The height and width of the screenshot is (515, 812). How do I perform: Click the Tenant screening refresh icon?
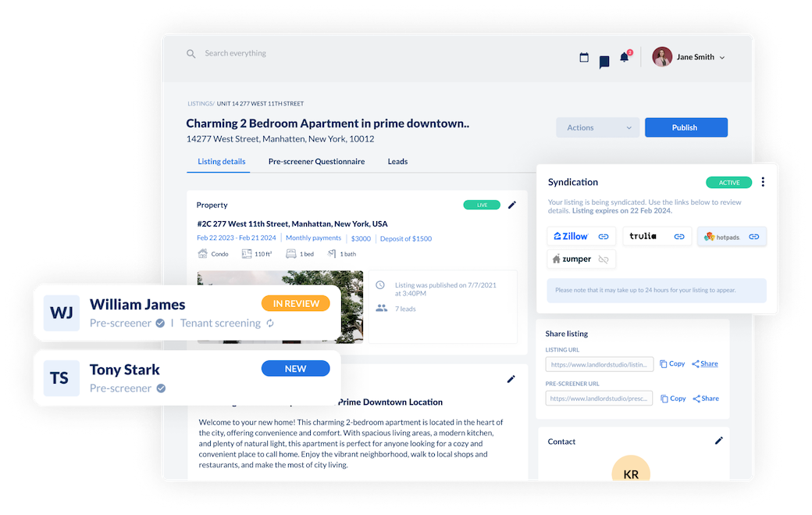point(269,322)
